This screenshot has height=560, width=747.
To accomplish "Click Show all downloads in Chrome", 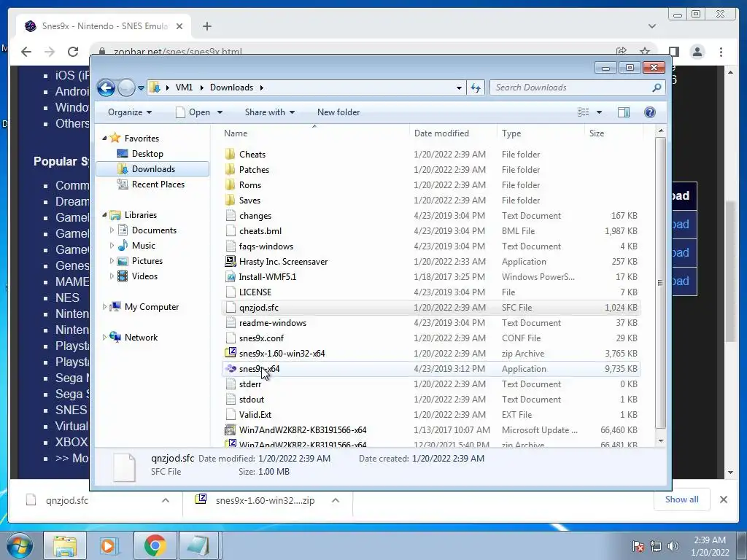I will (x=682, y=499).
